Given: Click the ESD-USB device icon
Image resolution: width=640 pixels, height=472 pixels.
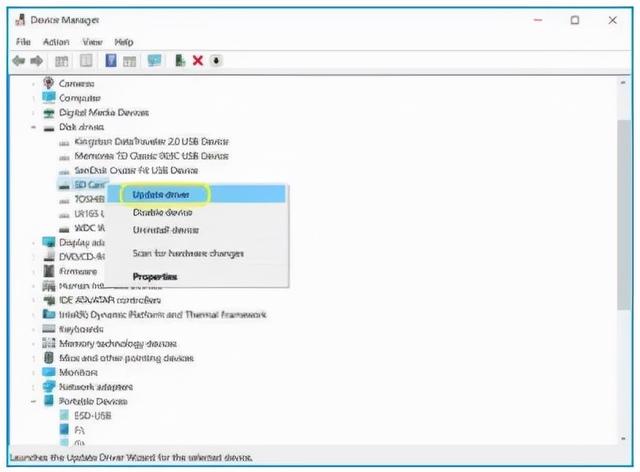Looking at the screenshot, I should 64,415.
